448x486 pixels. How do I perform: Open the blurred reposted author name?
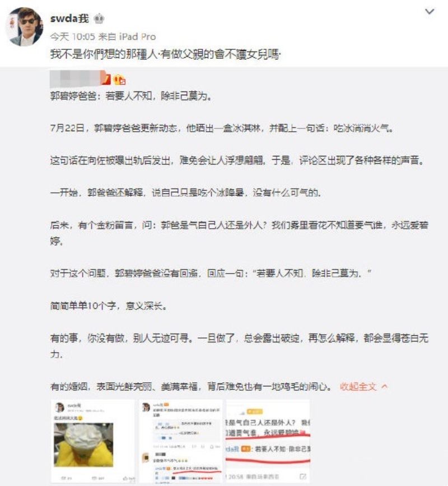click(75, 78)
